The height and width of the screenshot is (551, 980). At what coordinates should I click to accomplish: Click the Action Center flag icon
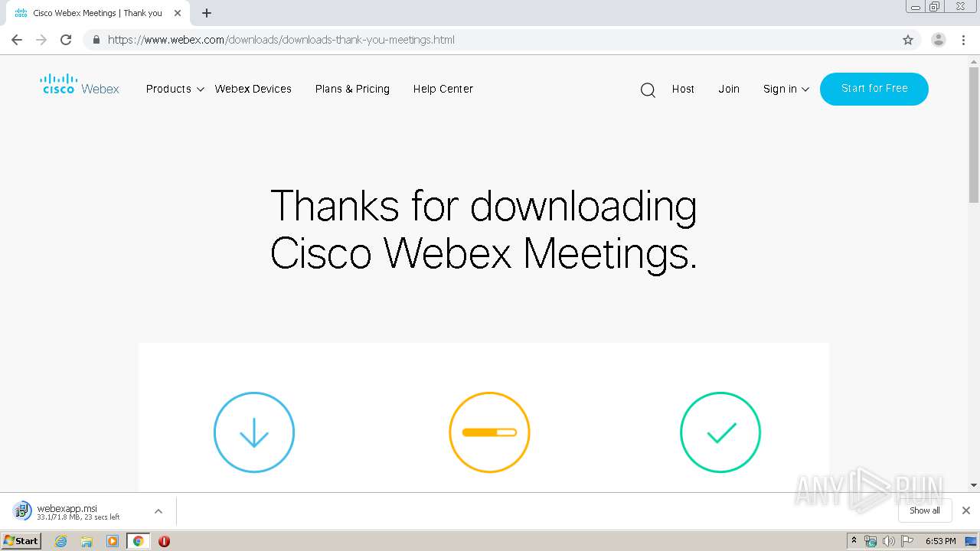pos(907,541)
